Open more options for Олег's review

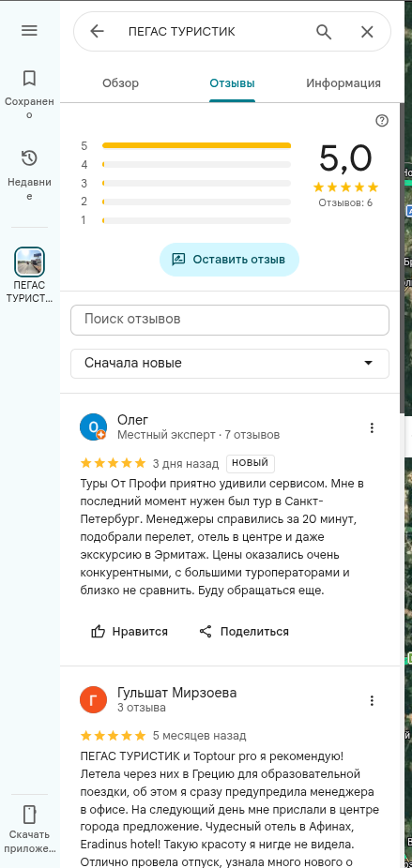click(372, 427)
